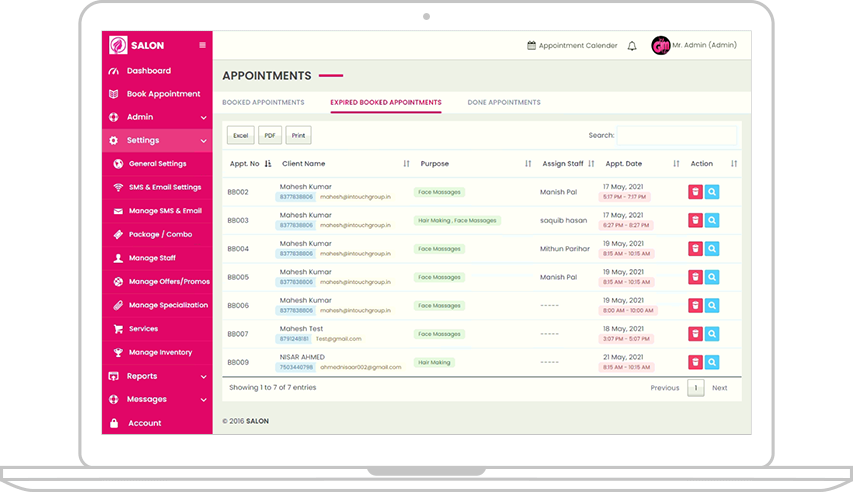This screenshot has width=853, height=492.
Task: Click the SALON logo icon
Action: click(x=118, y=45)
